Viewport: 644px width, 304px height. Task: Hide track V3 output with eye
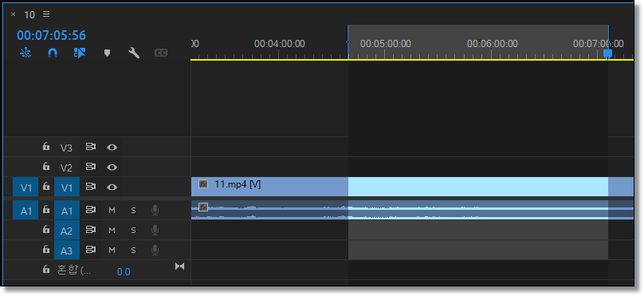coord(112,147)
